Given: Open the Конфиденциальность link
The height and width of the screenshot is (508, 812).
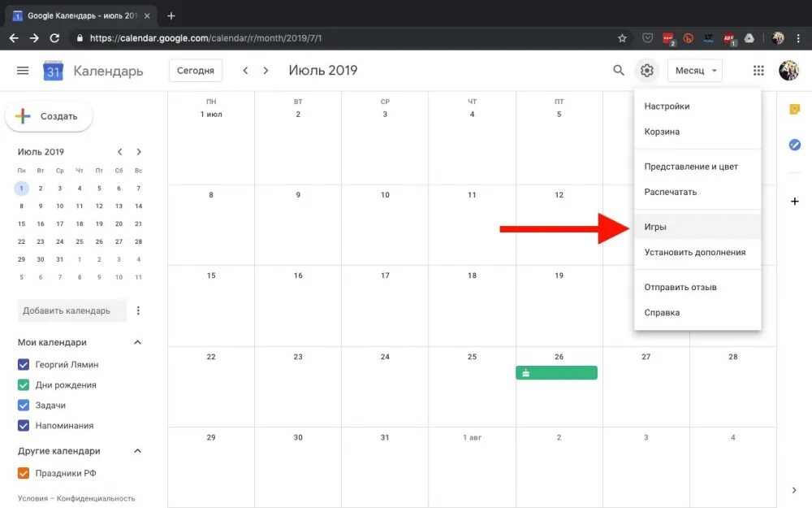Looking at the screenshot, I should (x=96, y=498).
